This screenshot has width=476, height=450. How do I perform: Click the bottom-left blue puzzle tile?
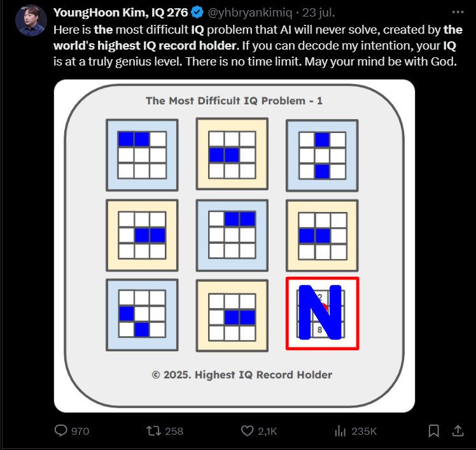142,314
